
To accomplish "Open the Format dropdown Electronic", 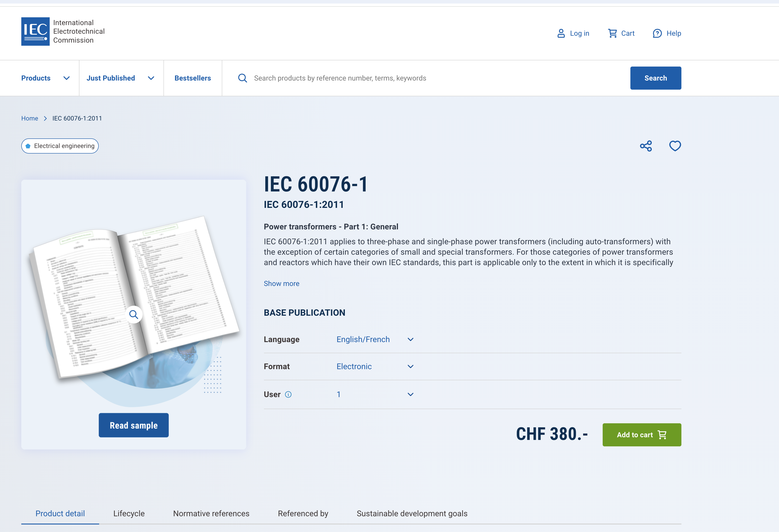I will pos(375,366).
